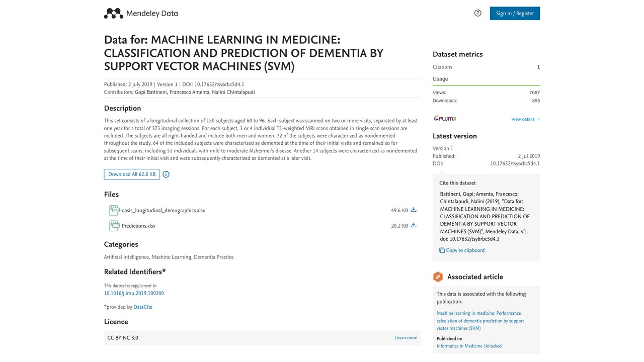Click the Download All 62.8 KB button

(132, 174)
